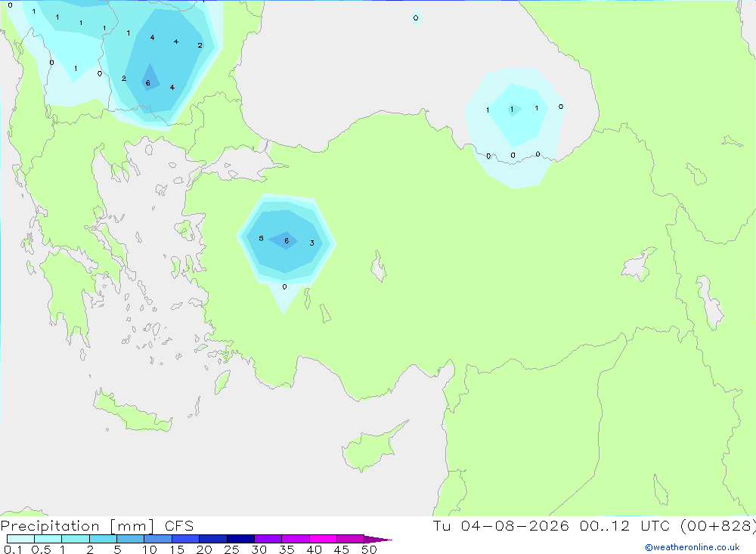This screenshot has width=756, height=554.
Task: Click the legend value label '45'
Action: coord(342,549)
